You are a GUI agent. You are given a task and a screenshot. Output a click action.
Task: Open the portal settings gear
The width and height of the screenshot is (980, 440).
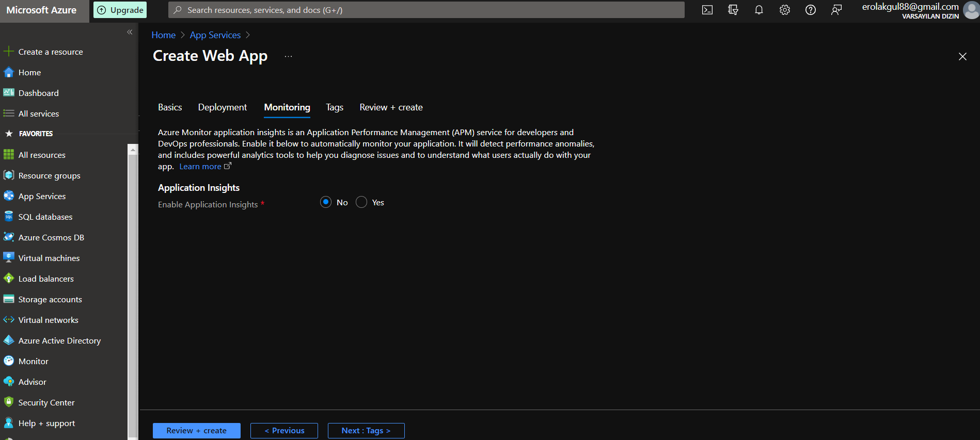pos(784,10)
